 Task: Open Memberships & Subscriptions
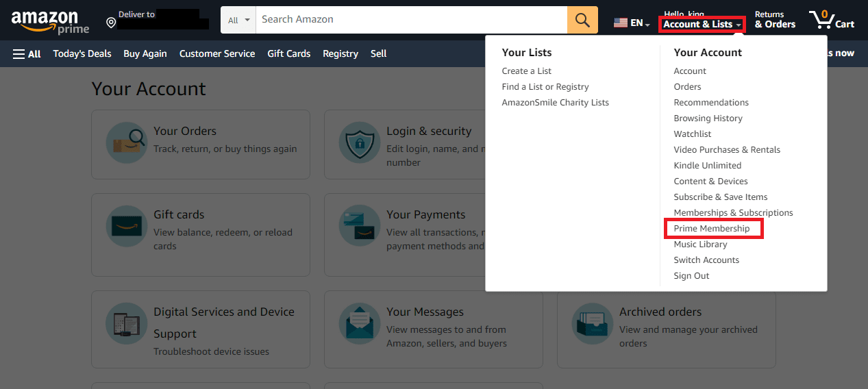click(x=733, y=213)
